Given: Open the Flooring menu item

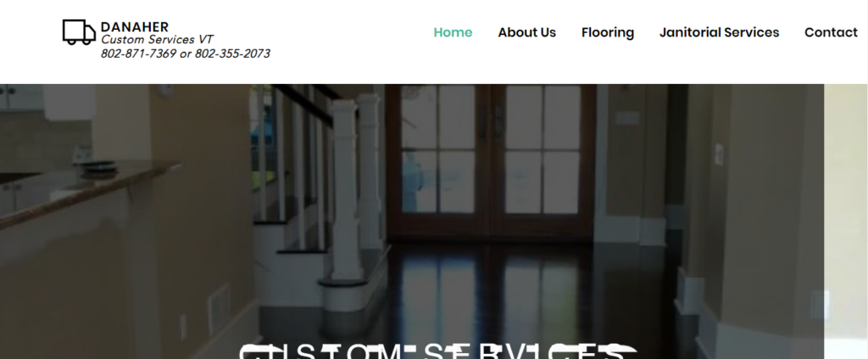Looking at the screenshot, I should tap(607, 33).
